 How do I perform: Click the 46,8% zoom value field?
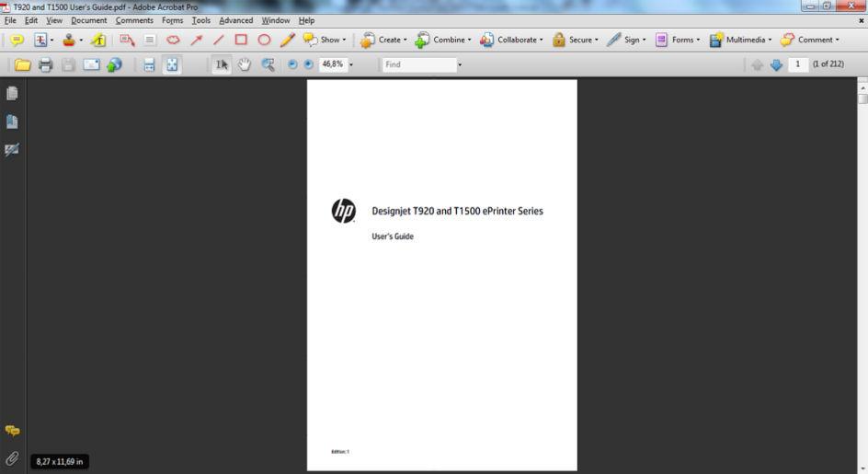333,64
